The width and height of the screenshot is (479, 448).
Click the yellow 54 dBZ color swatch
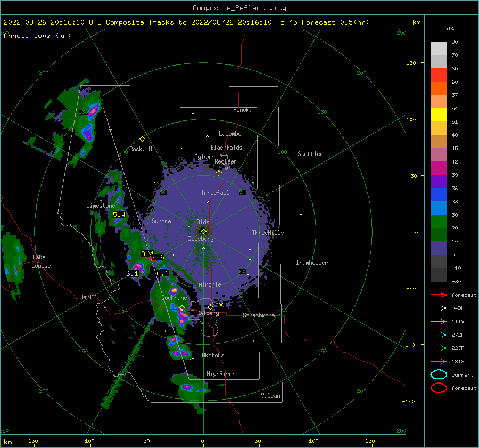[x=439, y=115]
